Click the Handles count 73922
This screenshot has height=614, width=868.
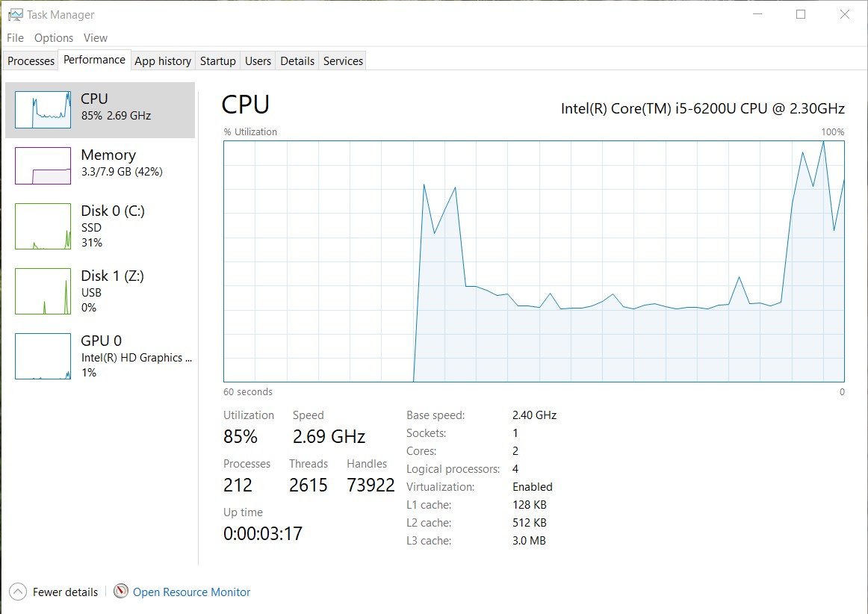pos(371,485)
